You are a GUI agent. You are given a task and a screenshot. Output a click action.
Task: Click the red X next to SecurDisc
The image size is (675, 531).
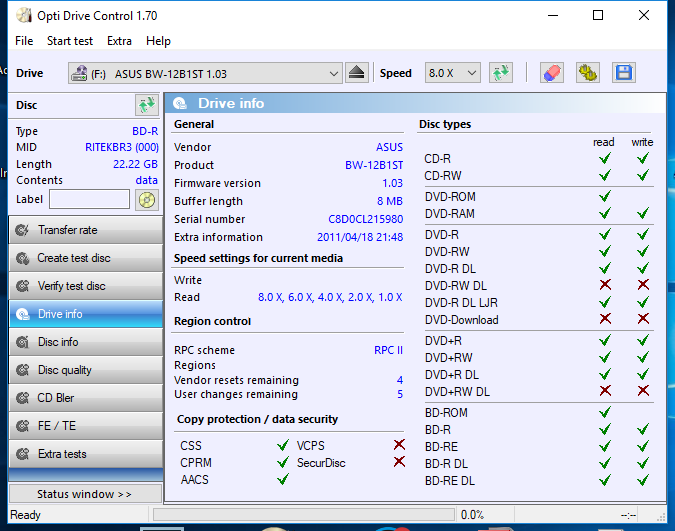[x=399, y=462]
